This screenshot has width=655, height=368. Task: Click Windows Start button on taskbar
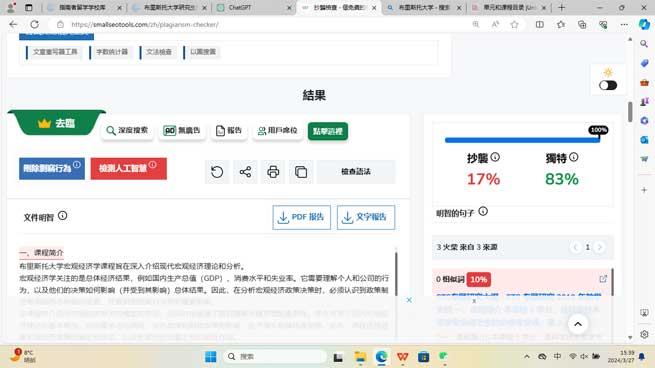211,357
